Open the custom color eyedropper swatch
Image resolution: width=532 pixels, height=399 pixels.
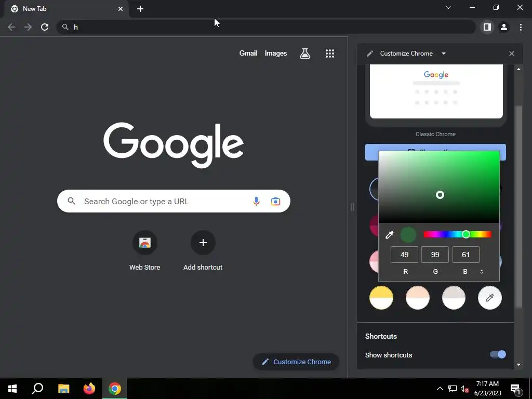(490, 298)
